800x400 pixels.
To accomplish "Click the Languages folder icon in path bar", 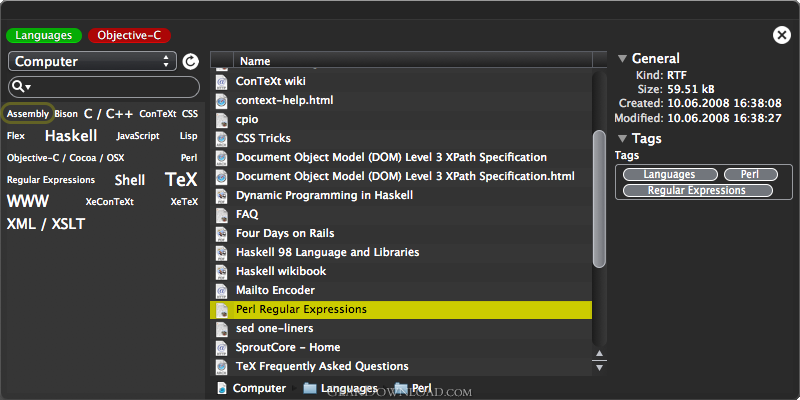I will (x=310, y=388).
